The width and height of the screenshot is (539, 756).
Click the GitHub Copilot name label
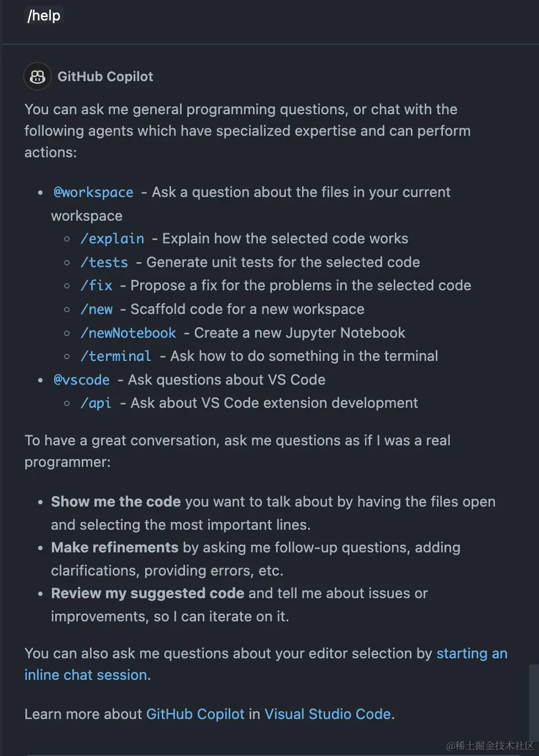point(105,77)
